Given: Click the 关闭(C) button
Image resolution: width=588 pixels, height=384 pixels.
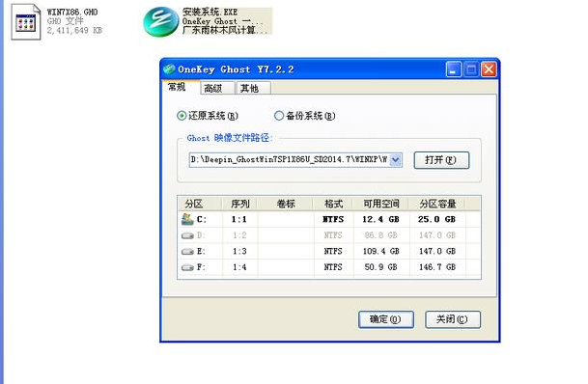Looking at the screenshot, I should pyautogui.click(x=453, y=319).
